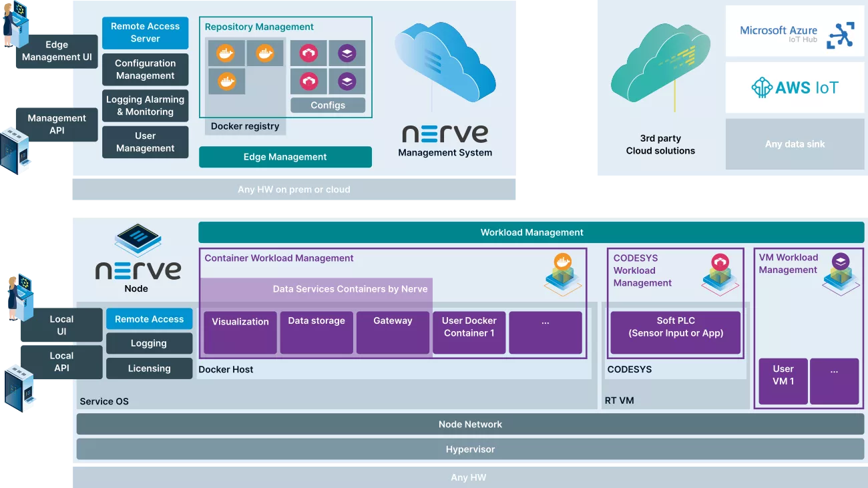
Task: Click the upper purple VM layers icon in Repository Management
Action: pyautogui.click(x=347, y=53)
